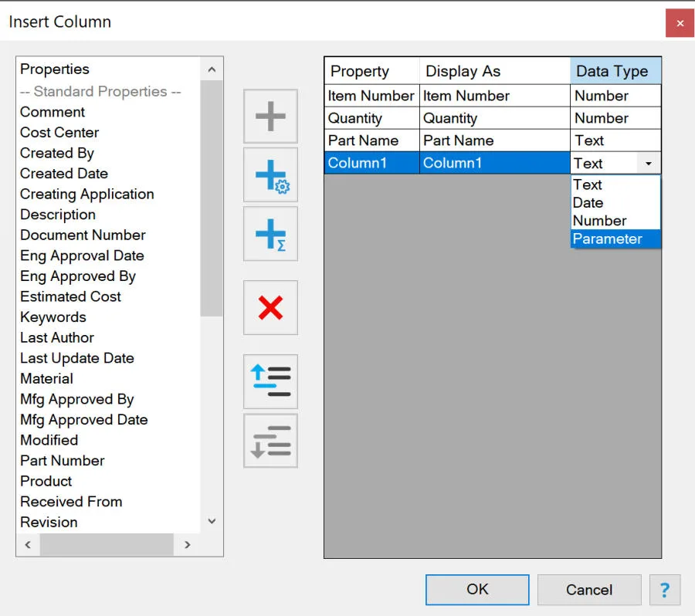Select the Description property

[58, 215]
